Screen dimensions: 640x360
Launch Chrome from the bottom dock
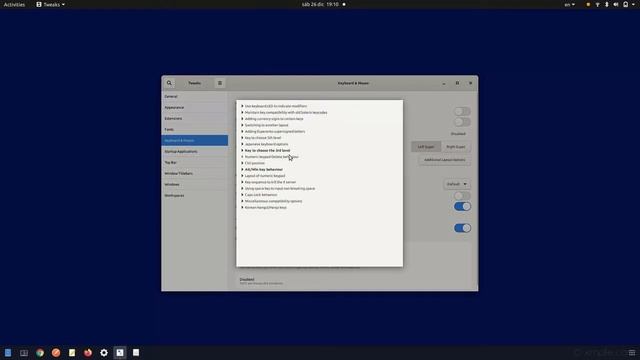(40, 353)
